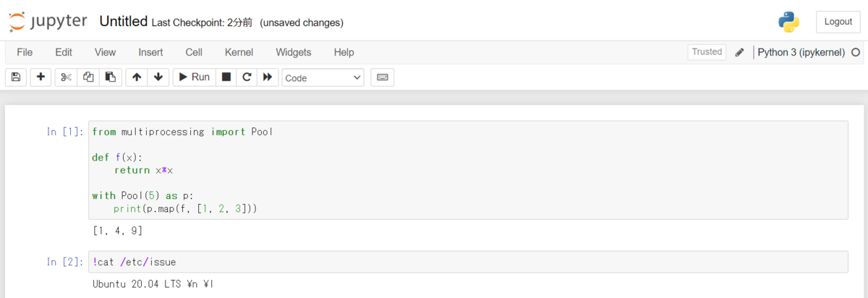Image resolution: width=868 pixels, height=298 pixels.
Task: Open the Cell menu
Action: [194, 52]
